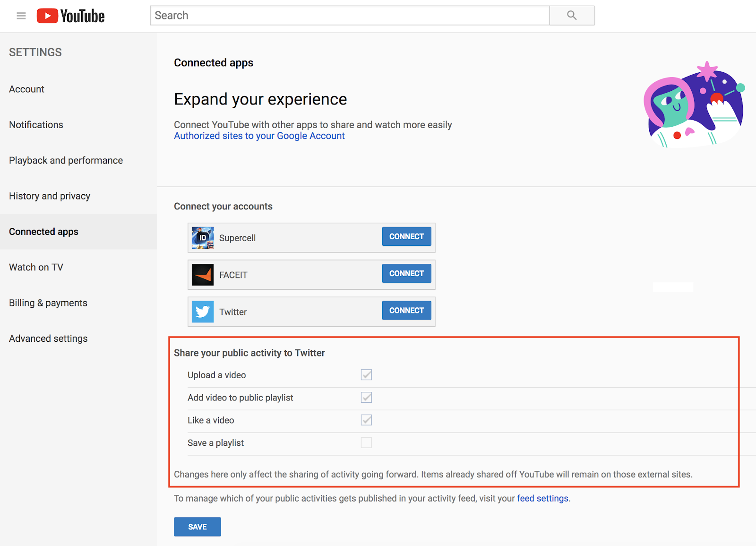756x546 pixels.
Task: Open the hamburger navigation menu
Action: point(21,16)
